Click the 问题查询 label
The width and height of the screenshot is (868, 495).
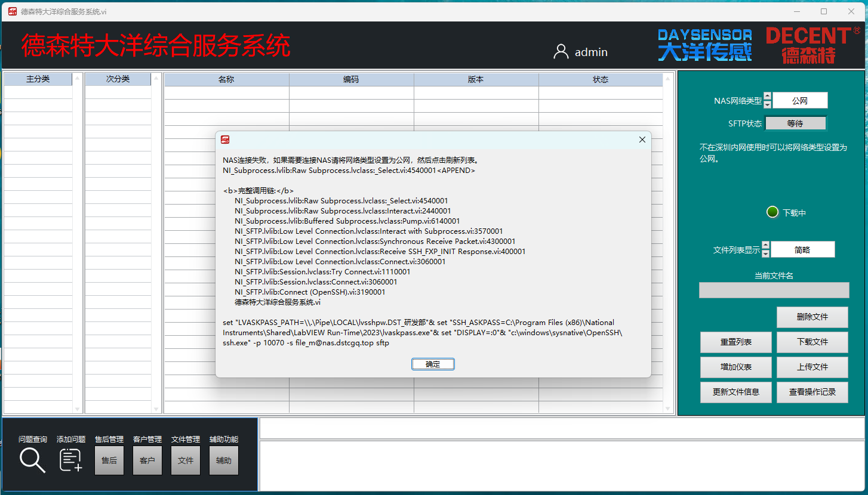click(x=33, y=440)
